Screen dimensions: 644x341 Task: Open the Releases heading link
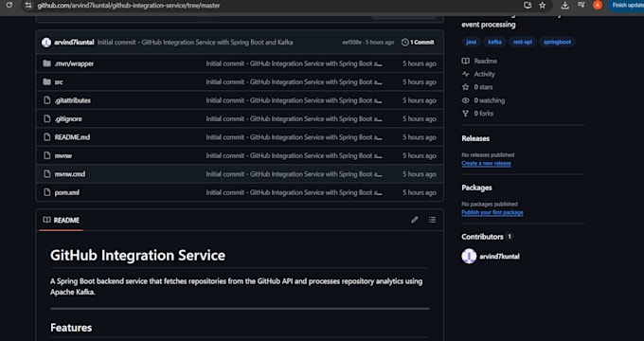tap(475, 138)
